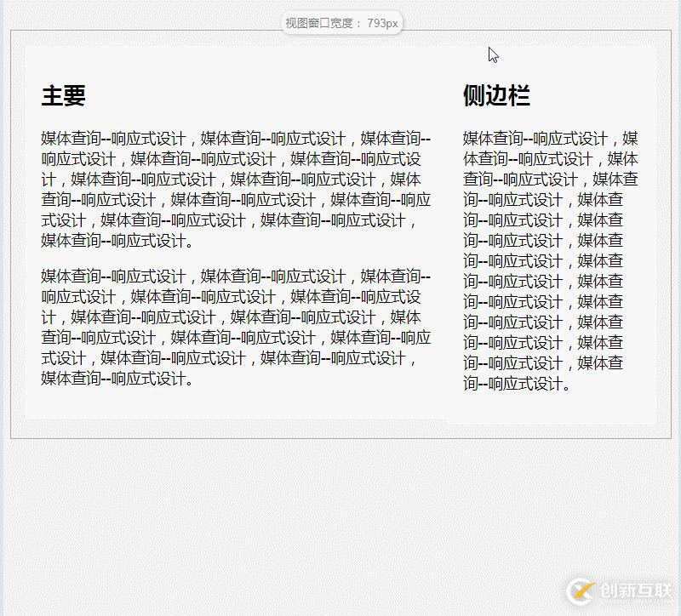Click the second paragraph under 主要
The height and width of the screenshot is (616, 681).
(x=236, y=328)
